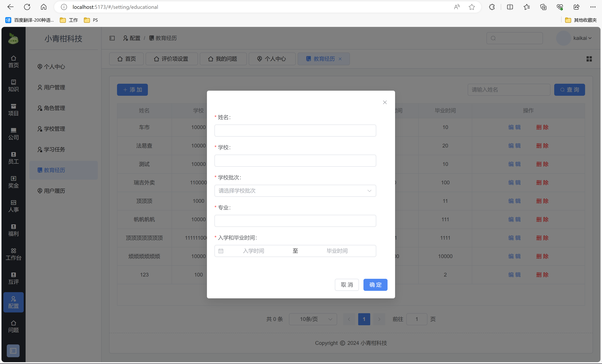Click the 查询 search button
Viewport: 602px width, 364px height.
569,90
